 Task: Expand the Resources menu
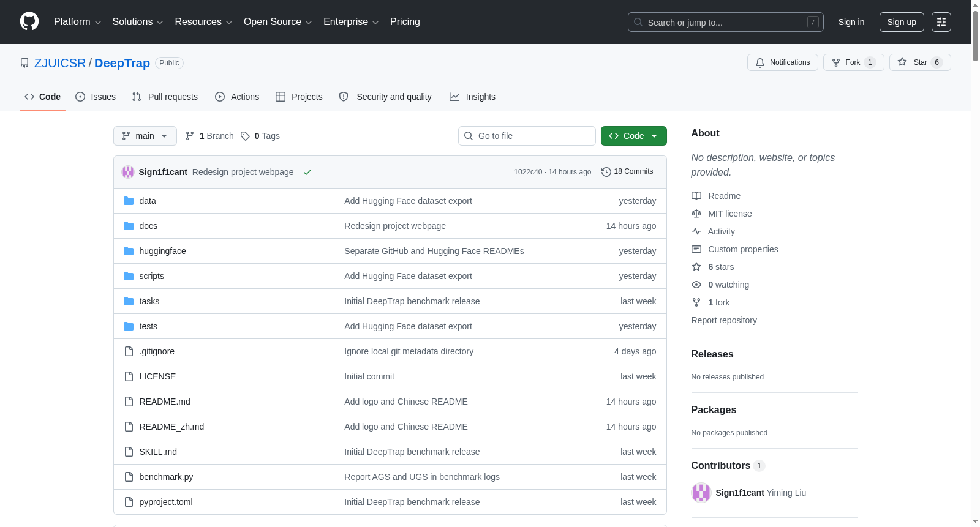203,22
